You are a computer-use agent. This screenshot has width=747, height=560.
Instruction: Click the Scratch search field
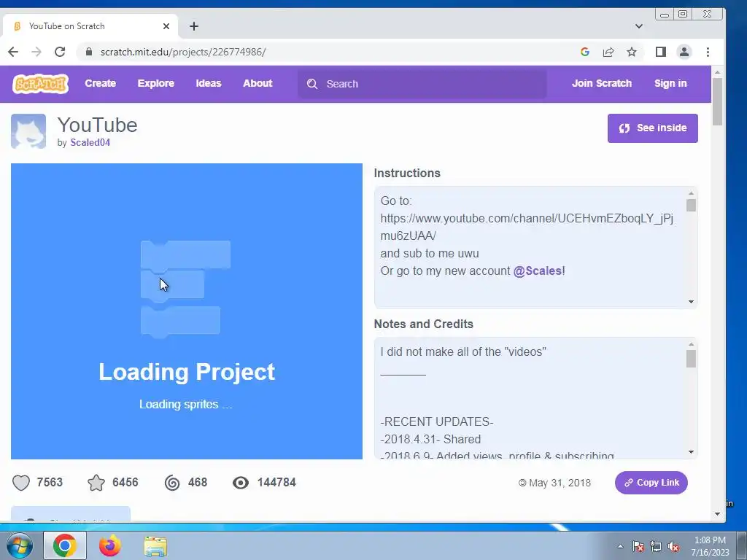(x=422, y=84)
